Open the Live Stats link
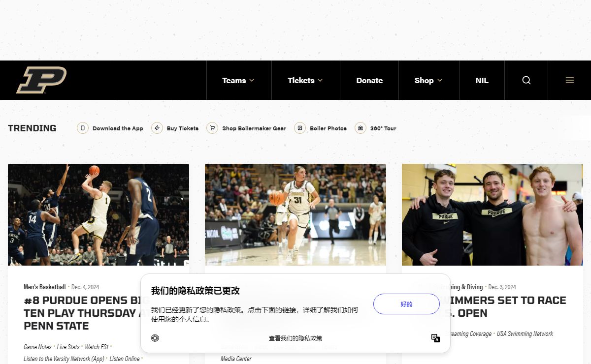 pos(68,347)
